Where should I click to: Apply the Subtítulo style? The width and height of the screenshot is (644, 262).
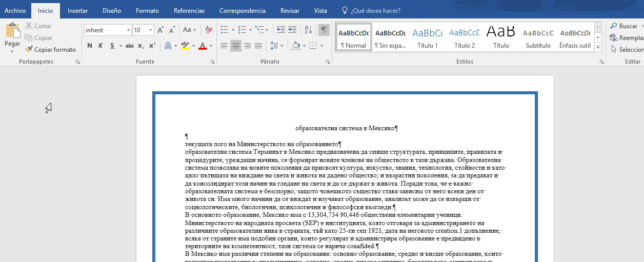[x=538, y=37]
